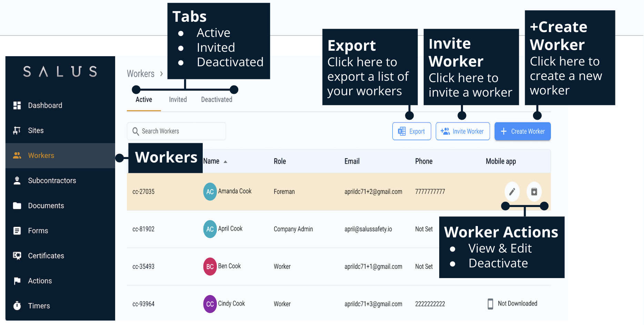Click the Invite Worker button

click(x=463, y=131)
